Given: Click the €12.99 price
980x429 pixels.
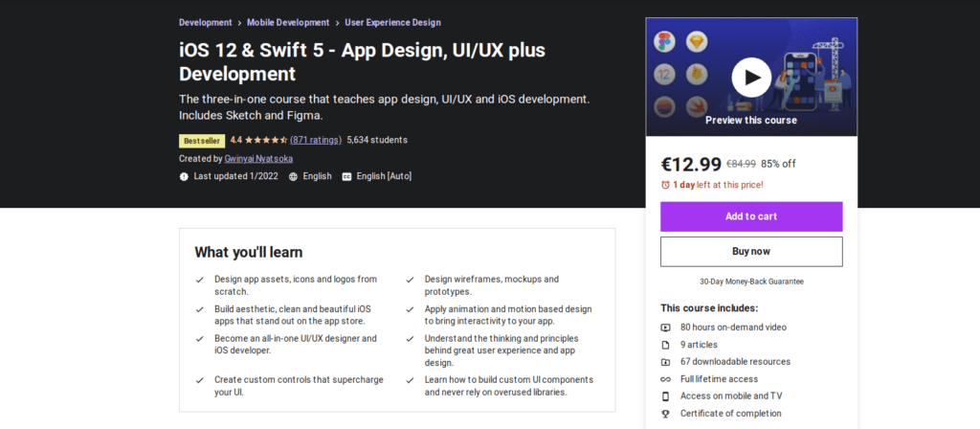Looking at the screenshot, I should (x=691, y=164).
